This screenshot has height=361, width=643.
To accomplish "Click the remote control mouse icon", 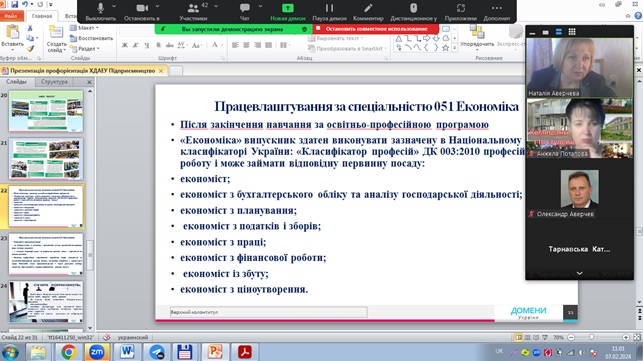I will point(413,8).
